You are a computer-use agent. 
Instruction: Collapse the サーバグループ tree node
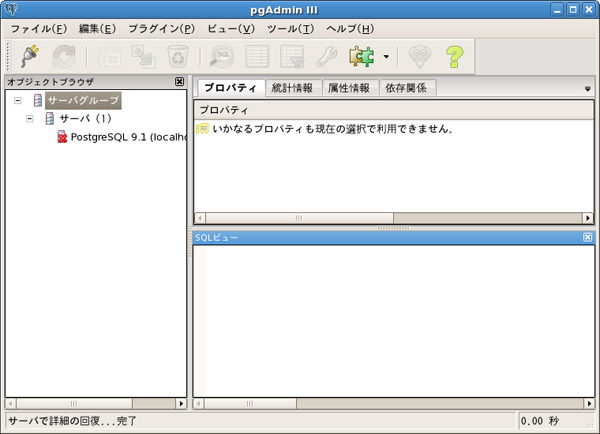tap(18, 101)
